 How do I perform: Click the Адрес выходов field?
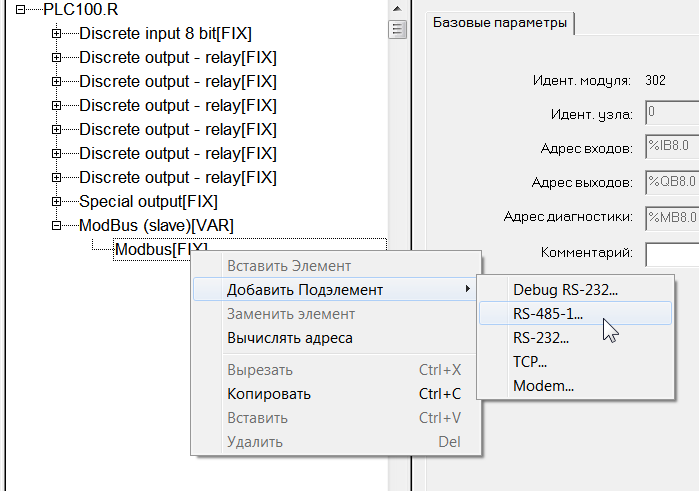pos(671,183)
